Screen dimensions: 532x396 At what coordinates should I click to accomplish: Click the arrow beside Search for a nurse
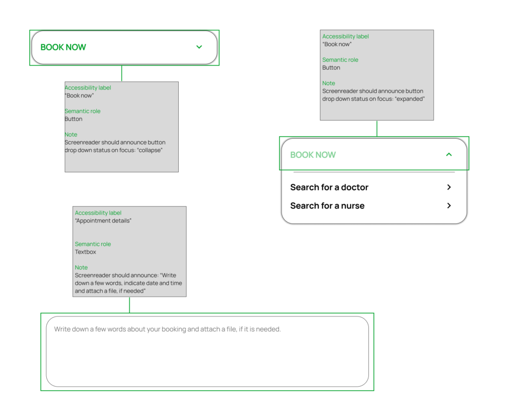point(449,206)
